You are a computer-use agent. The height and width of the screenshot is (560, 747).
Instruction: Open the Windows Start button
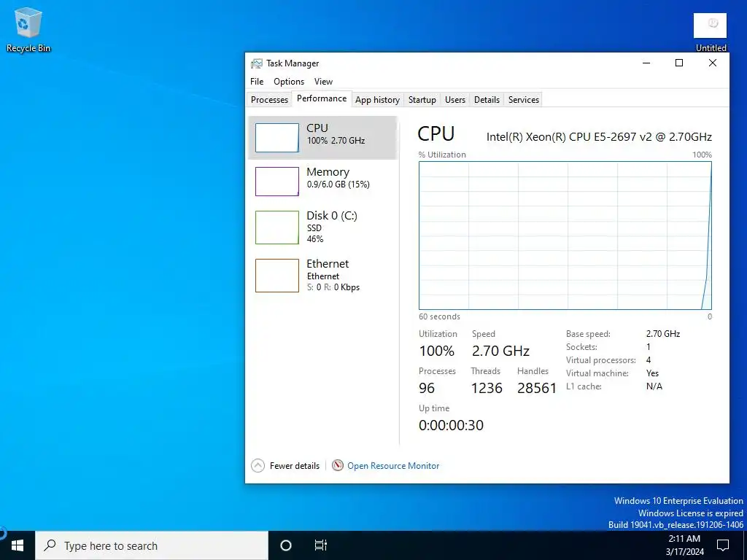[18, 545]
